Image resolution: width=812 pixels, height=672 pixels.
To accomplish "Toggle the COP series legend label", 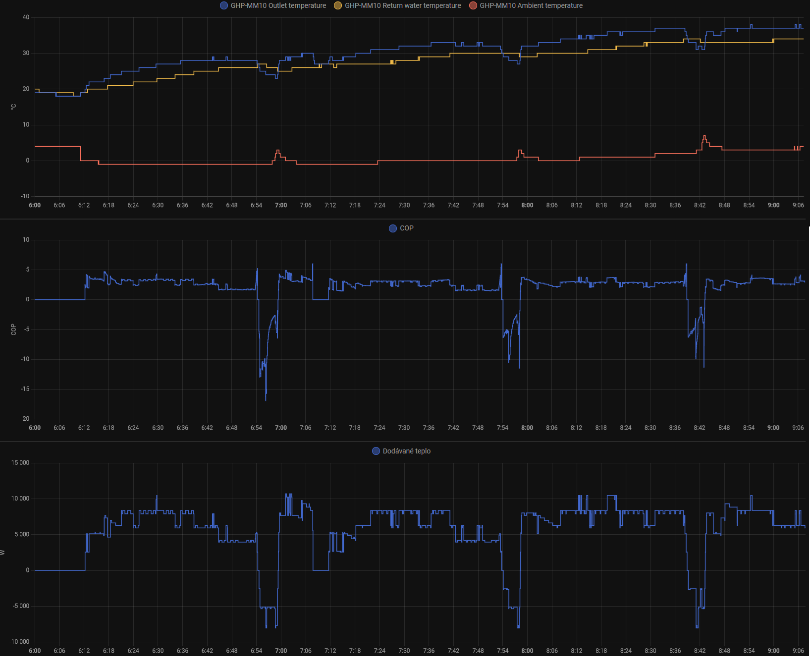I will tap(407, 228).
